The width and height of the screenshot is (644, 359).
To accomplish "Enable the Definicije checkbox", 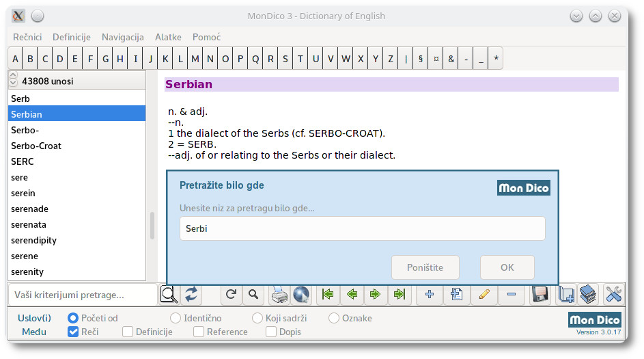I will tap(128, 332).
